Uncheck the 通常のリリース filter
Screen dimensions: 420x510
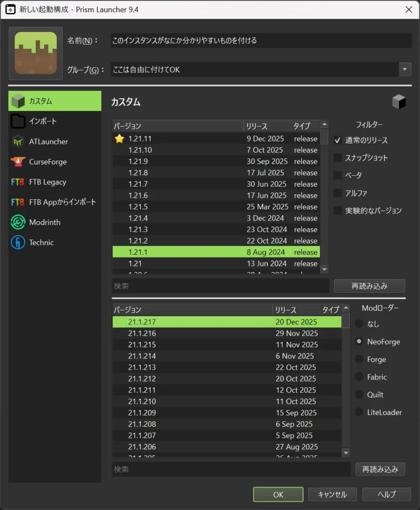tap(338, 140)
